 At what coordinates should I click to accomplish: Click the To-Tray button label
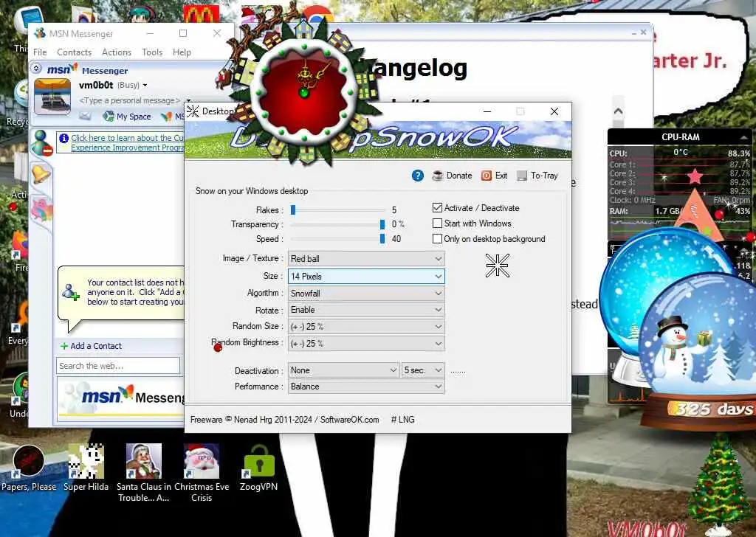(x=544, y=176)
